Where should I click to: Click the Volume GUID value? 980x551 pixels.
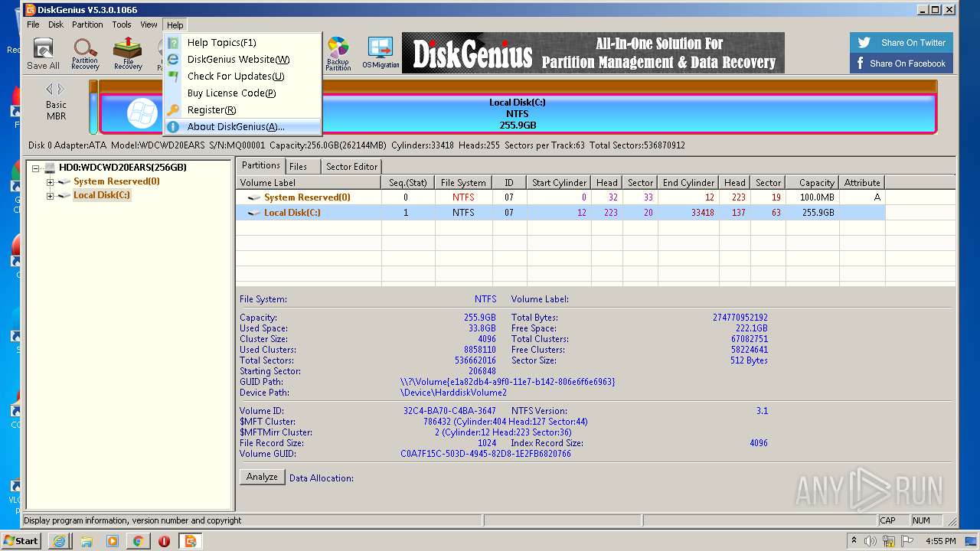tap(485, 454)
